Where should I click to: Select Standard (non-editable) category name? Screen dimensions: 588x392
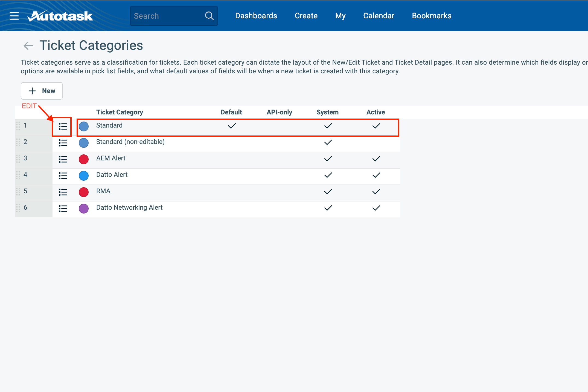[130, 142]
